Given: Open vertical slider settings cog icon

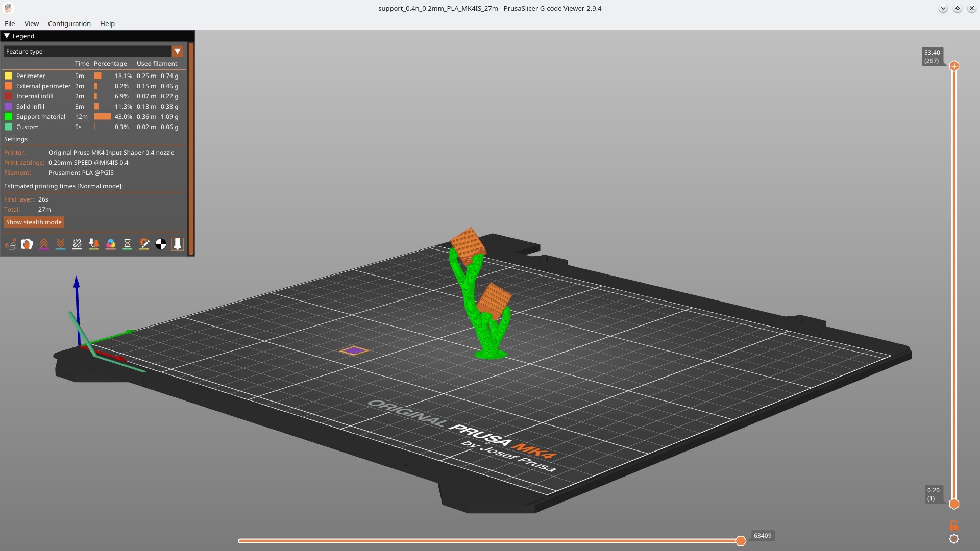Looking at the screenshot, I should [x=953, y=539].
